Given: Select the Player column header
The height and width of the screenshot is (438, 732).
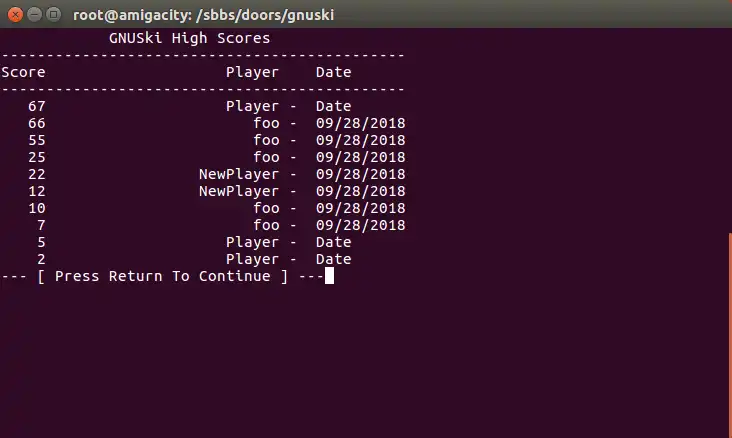Looking at the screenshot, I should [x=252, y=72].
